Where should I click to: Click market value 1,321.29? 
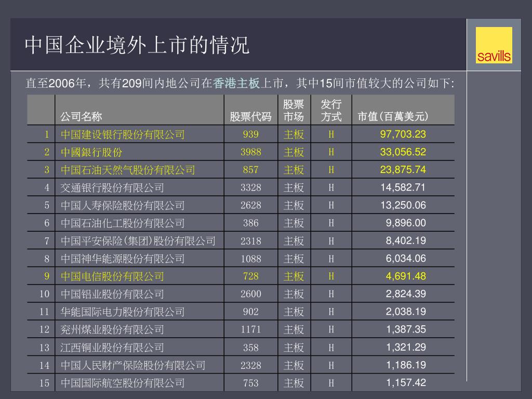pos(406,347)
